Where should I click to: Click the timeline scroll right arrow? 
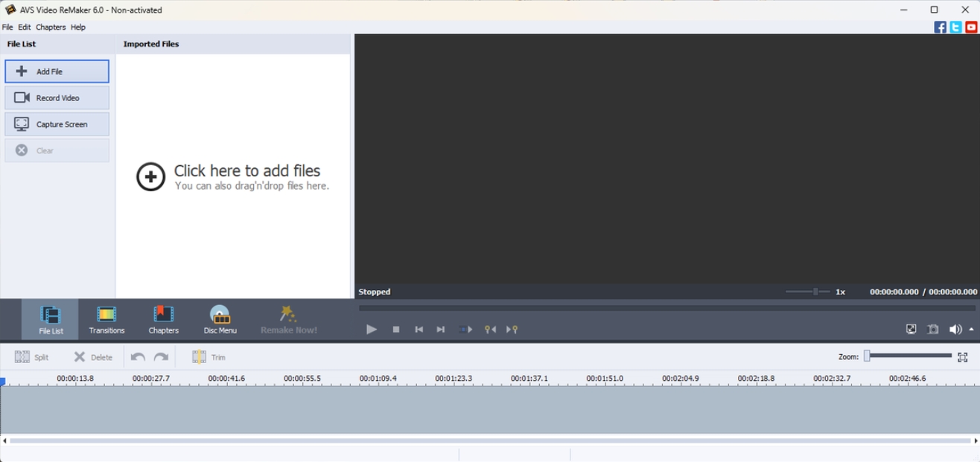click(976, 440)
